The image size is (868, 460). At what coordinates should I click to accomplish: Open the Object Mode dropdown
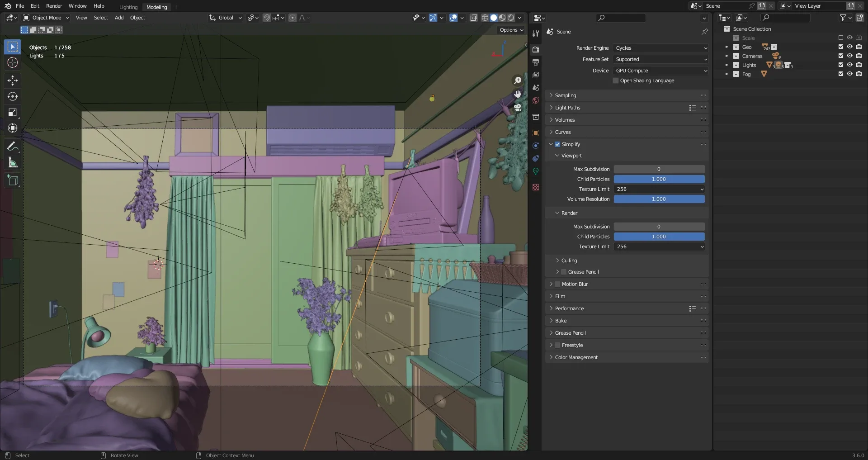(x=46, y=18)
